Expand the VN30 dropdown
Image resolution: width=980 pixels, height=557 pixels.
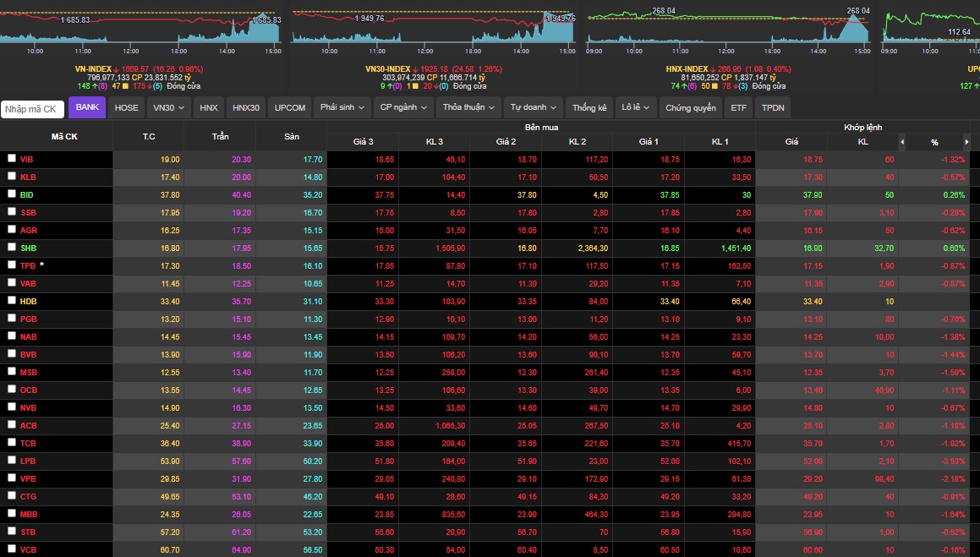pos(168,108)
